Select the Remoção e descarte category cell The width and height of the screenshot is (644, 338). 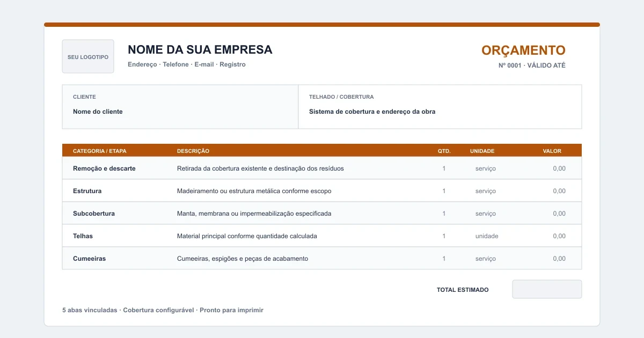click(104, 168)
